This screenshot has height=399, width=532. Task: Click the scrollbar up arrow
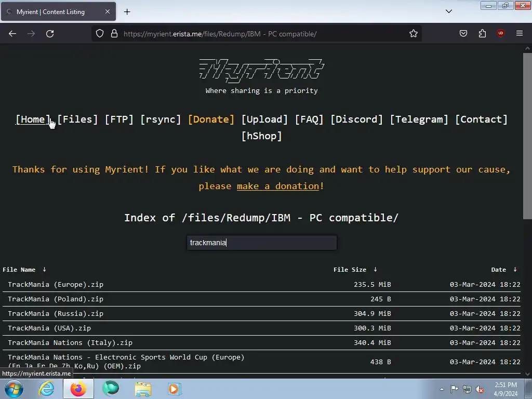click(527, 48)
